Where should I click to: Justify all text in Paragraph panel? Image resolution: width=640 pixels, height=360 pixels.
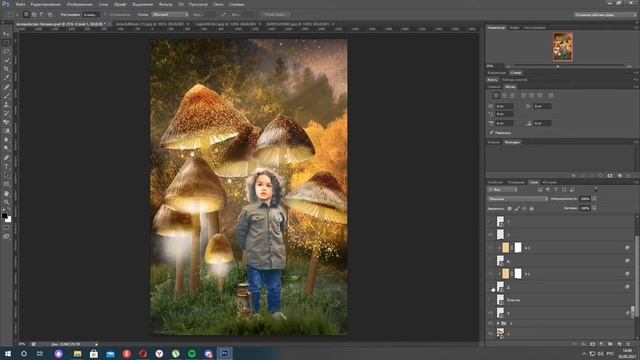(551, 95)
